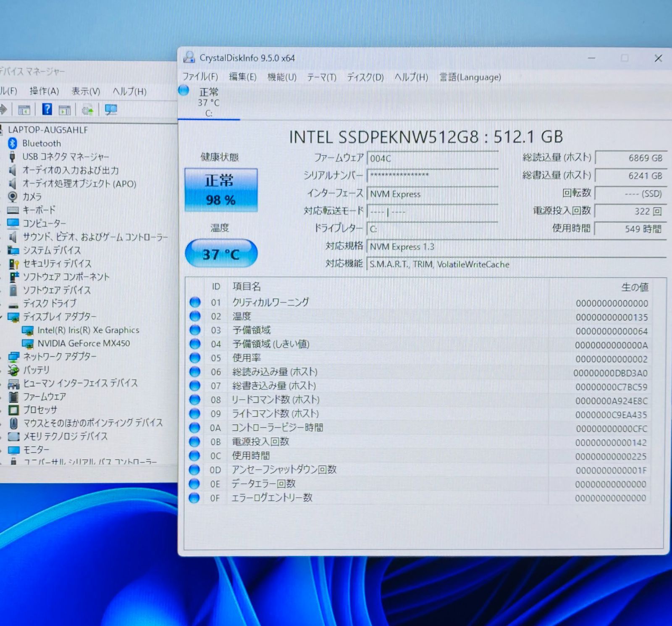Close the CrystalDiskInfo window

pyautogui.click(x=658, y=58)
